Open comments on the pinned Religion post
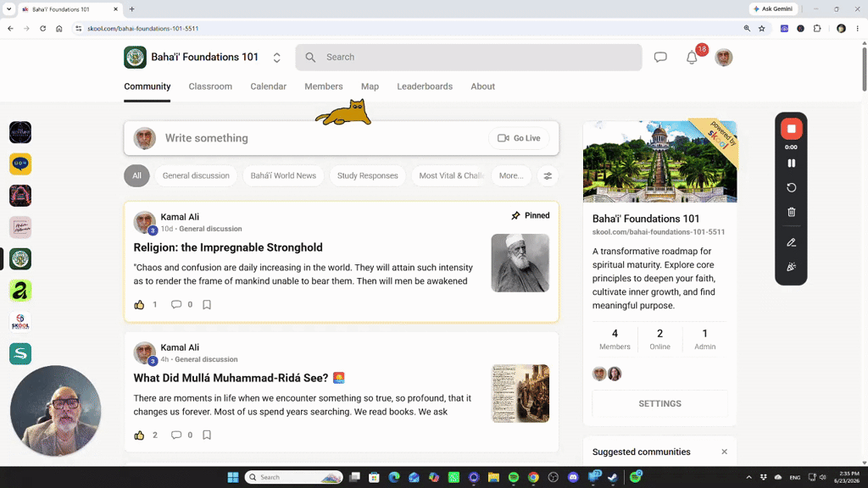 (x=176, y=304)
